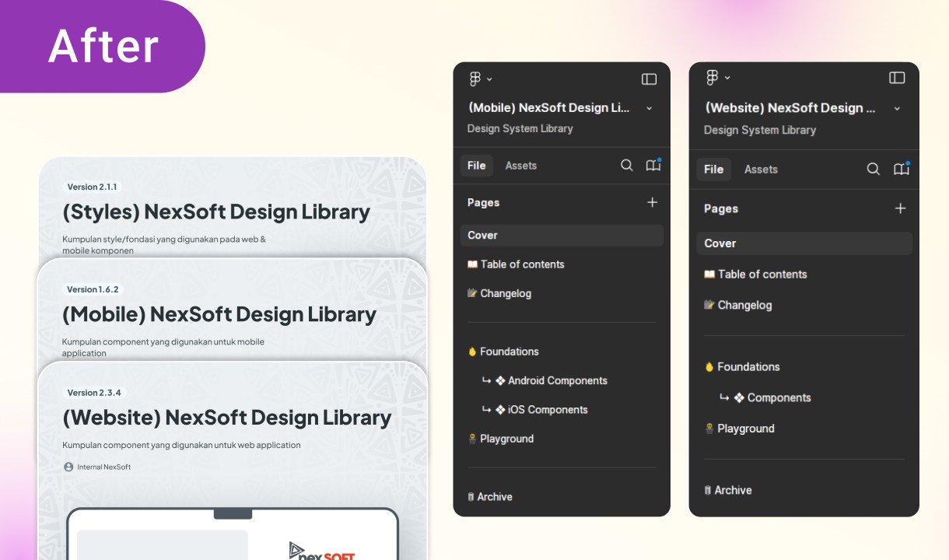Click the nexSOFT logo in mockup
949x560 pixels.
321,551
